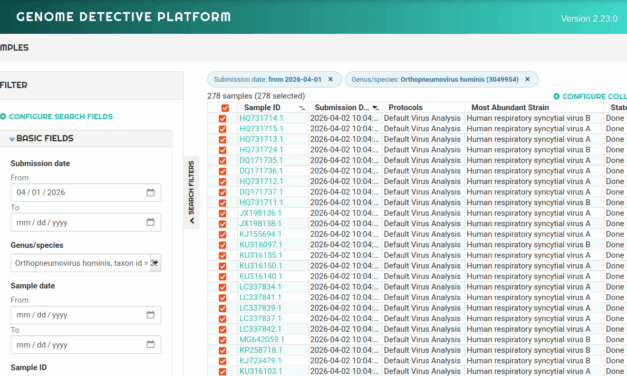
Task: Open calendar picker for Sample date From
Action: (x=150, y=315)
